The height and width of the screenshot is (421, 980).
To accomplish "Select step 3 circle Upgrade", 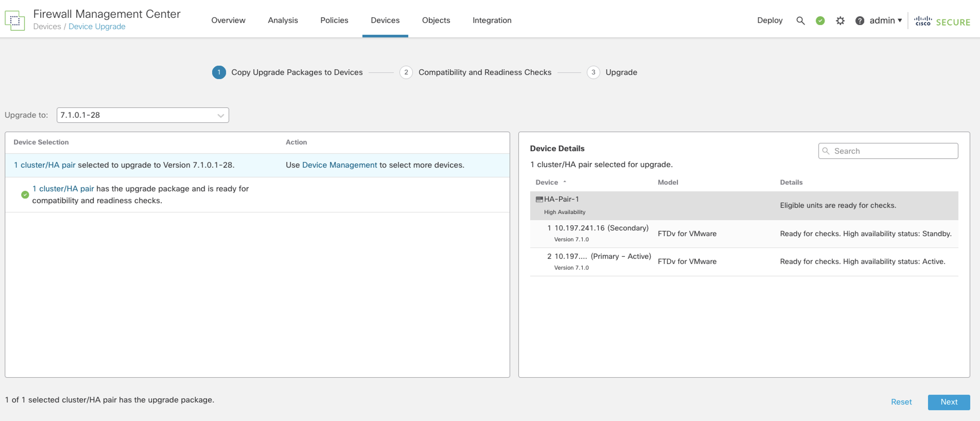I will click(593, 72).
